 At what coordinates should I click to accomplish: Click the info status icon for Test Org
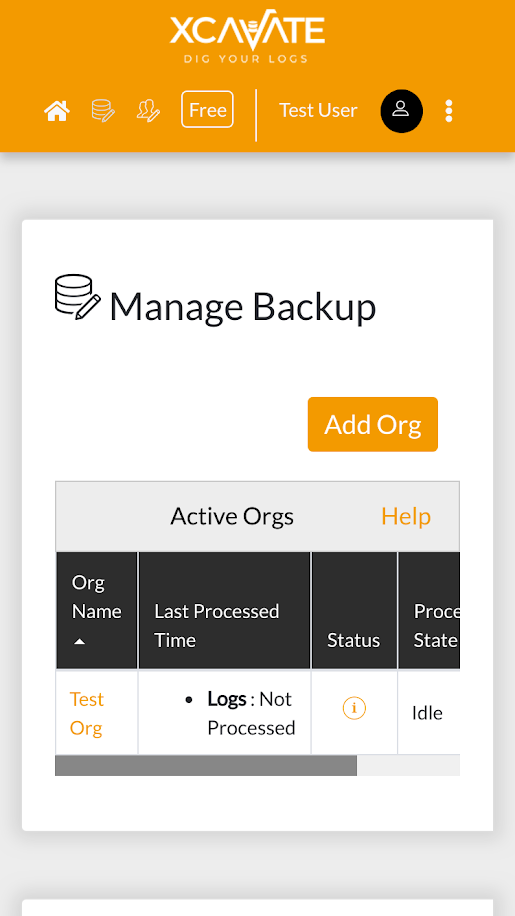(354, 709)
